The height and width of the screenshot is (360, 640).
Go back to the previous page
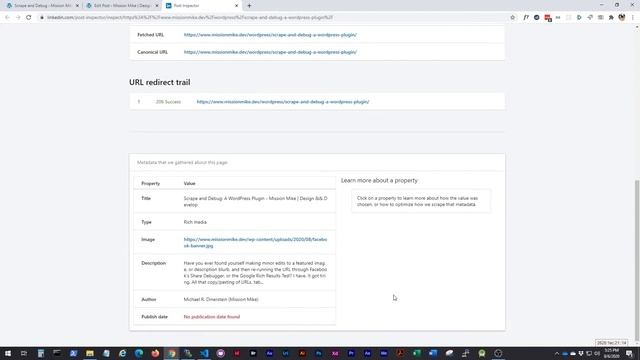[x=7, y=18]
